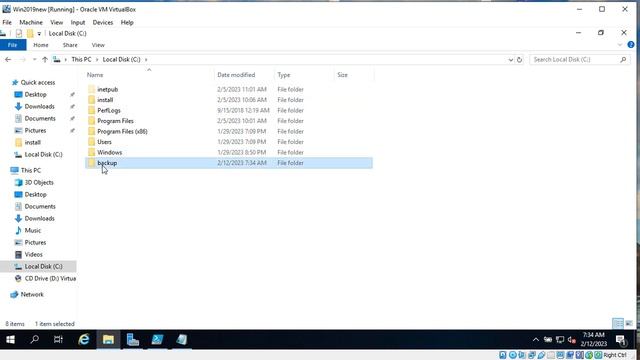Open VirtualBox File menu

tap(7, 22)
